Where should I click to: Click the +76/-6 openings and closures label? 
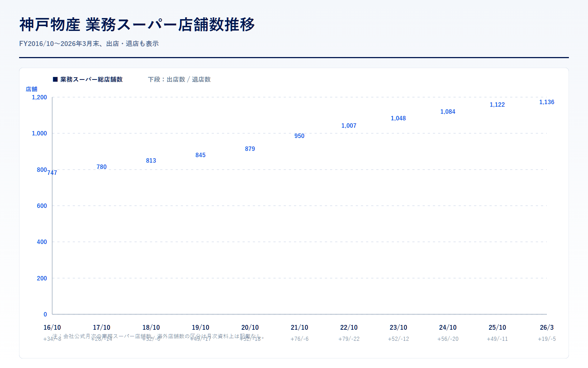(300, 339)
